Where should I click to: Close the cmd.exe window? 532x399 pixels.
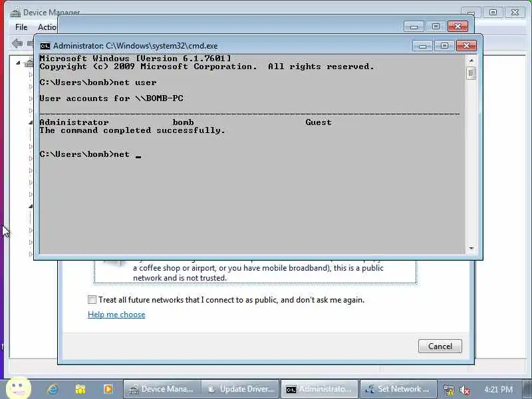[466, 46]
